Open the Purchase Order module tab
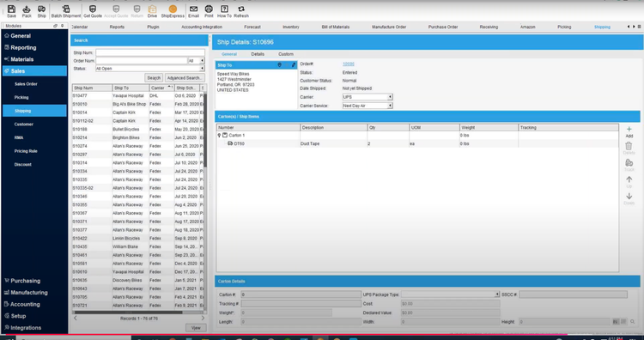Screen dimensions: 644x340 pyautogui.click(x=443, y=27)
